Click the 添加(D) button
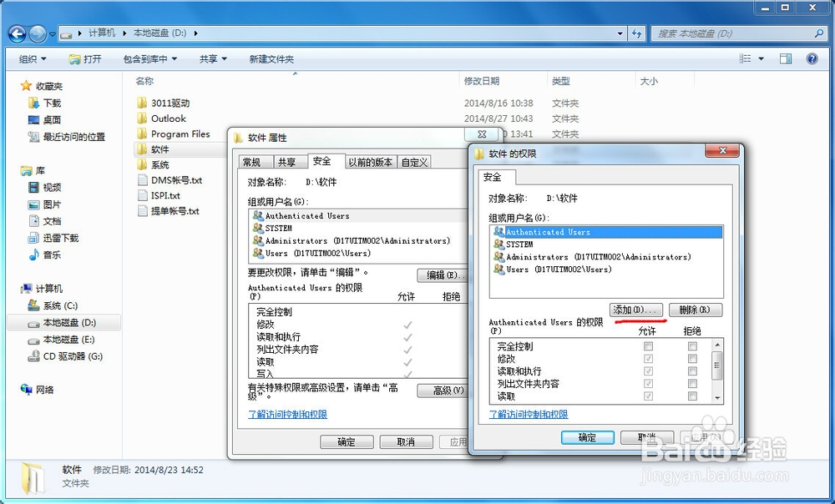The image size is (835, 504). tap(637, 310)
